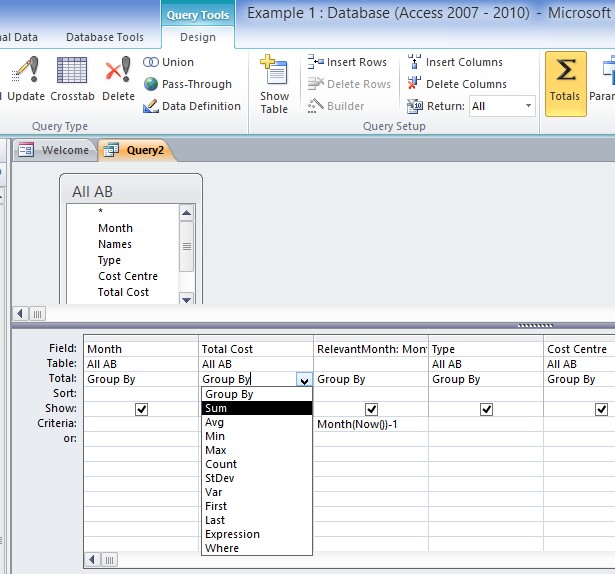
Task: Open the Show Table dialog
Action: [274, 84]
